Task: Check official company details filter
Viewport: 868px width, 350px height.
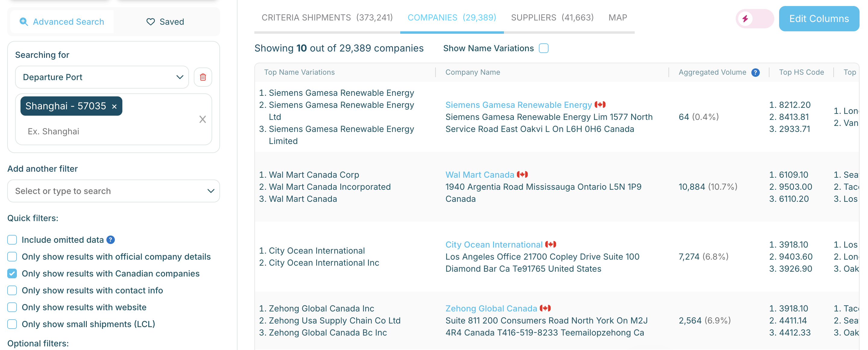Action: click(x=12, y=257)
